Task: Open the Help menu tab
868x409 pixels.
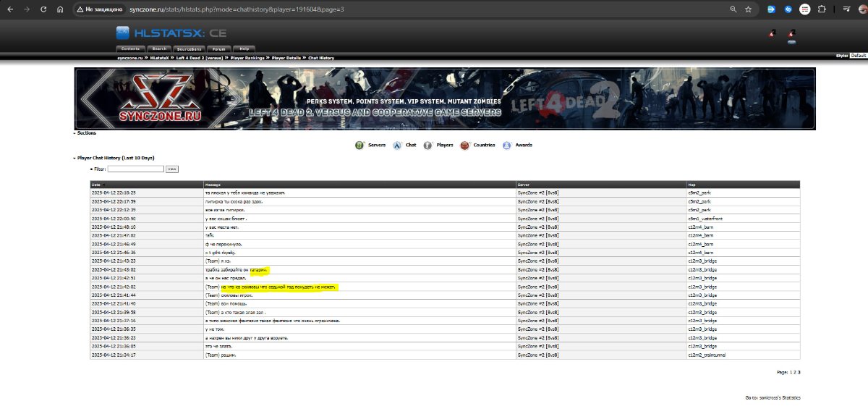Action: pos(244,49)
